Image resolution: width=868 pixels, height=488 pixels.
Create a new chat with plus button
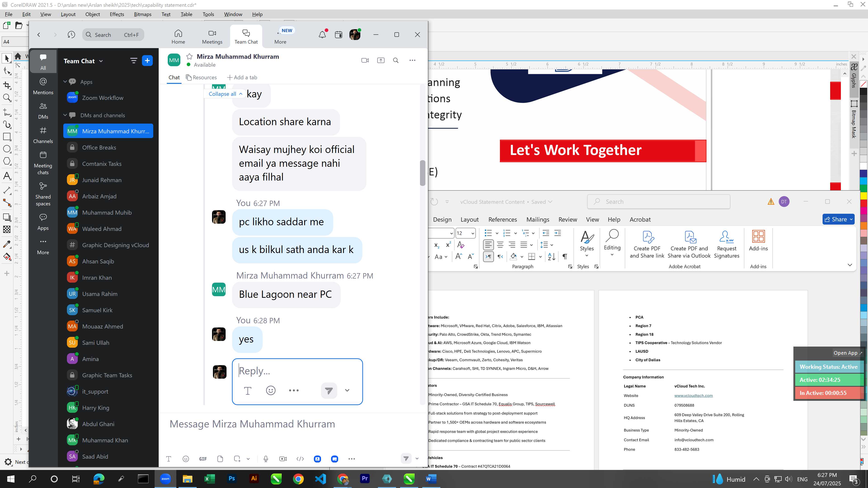pyautogui.click(x=147, y=61)
